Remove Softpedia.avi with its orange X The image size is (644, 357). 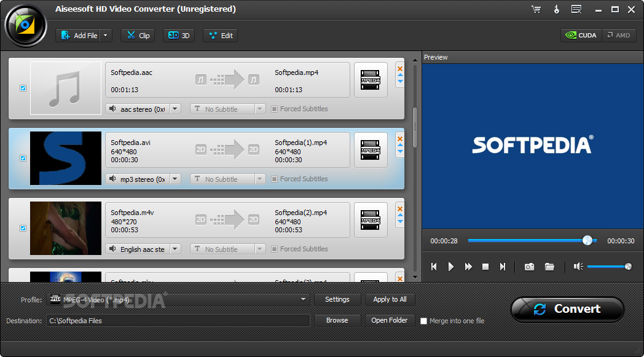tap(400, 139)
